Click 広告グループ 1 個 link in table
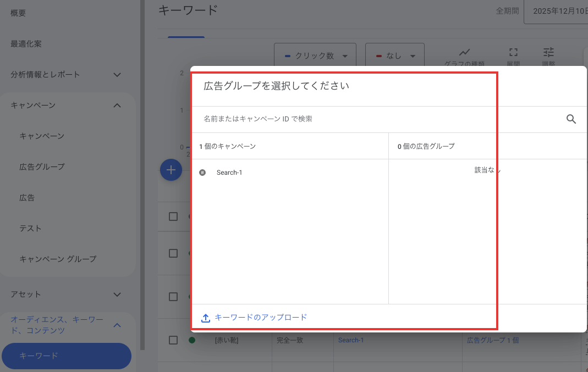This screenshot has height=372, width=588. tap(493, 340)
